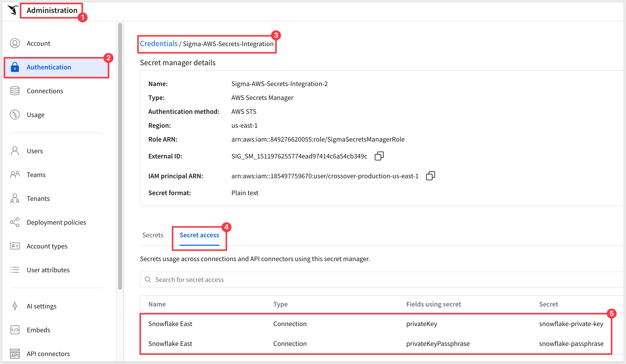Click the us-east-1 region value

point(245,125)
